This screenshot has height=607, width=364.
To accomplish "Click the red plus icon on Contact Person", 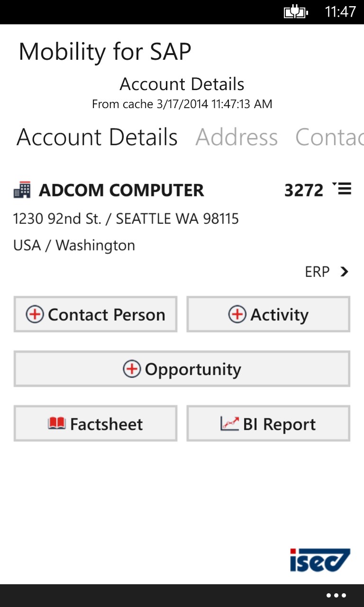I will click(x=35, y=314).
